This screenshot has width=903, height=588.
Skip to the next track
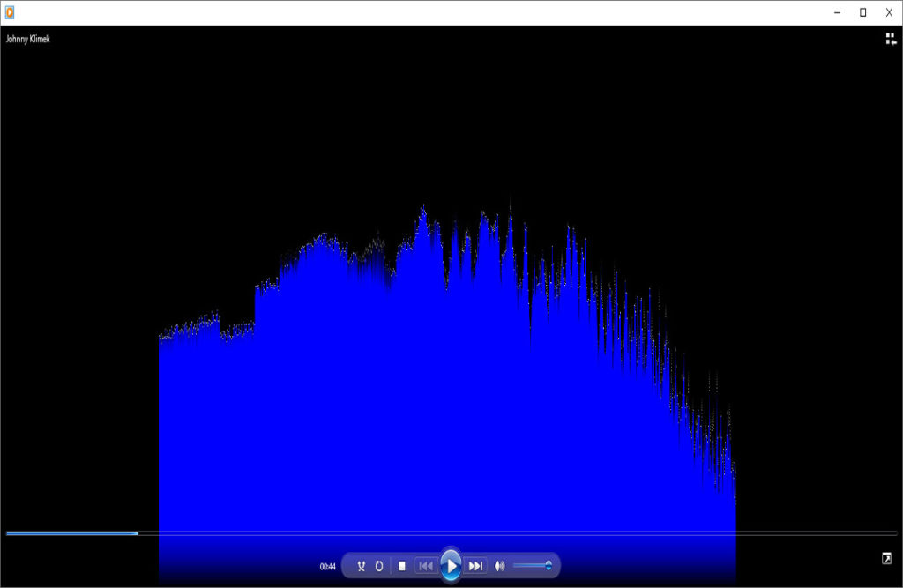pos(475,566)
